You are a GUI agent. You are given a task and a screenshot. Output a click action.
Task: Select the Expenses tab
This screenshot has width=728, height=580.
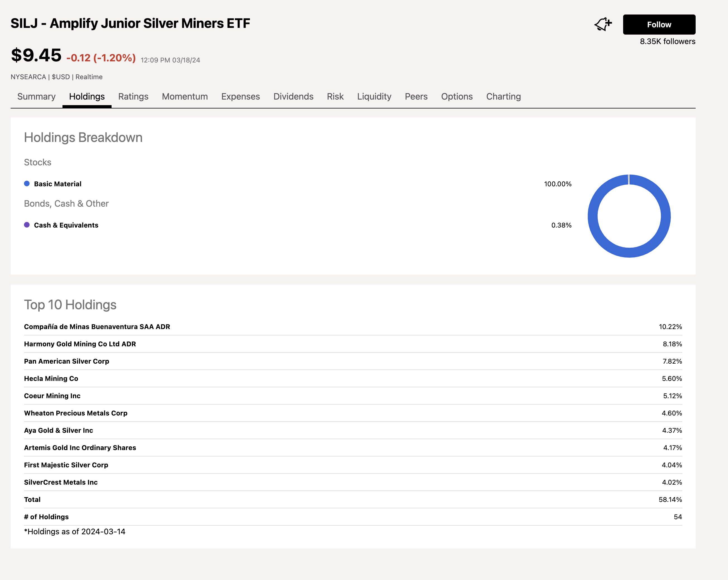[x=240, y=96]
